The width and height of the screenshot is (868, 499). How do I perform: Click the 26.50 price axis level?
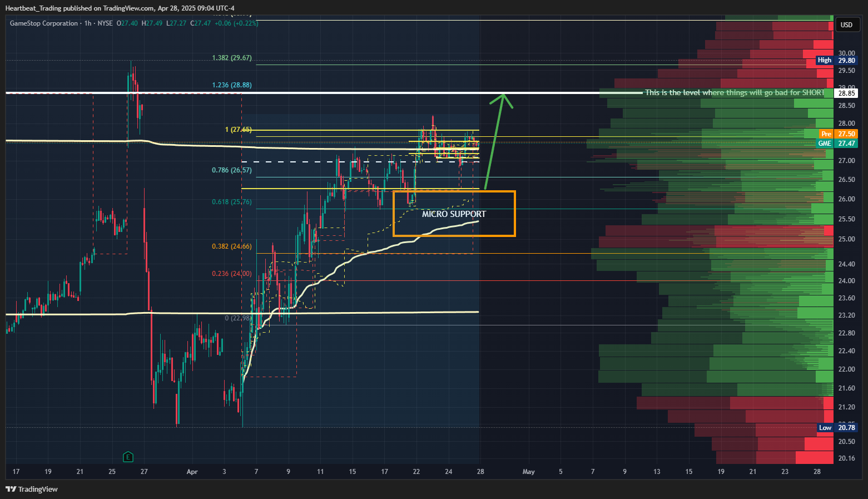(x=846, y=180)
